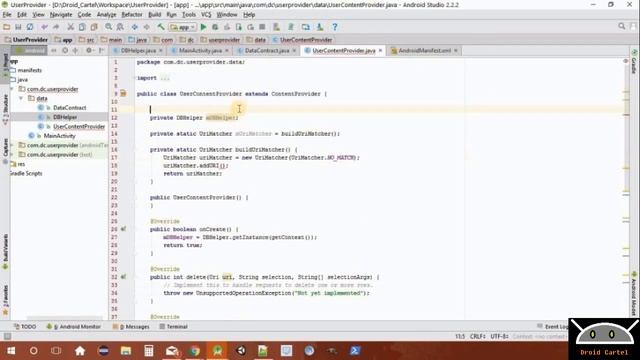The image size is (640, 360).
Task: Click the gutter icon on line 32
Action: click(123, 277)
